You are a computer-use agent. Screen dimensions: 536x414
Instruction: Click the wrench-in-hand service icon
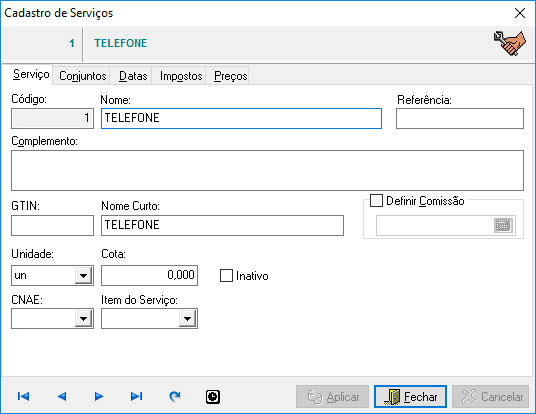click(x=510, y=43)
